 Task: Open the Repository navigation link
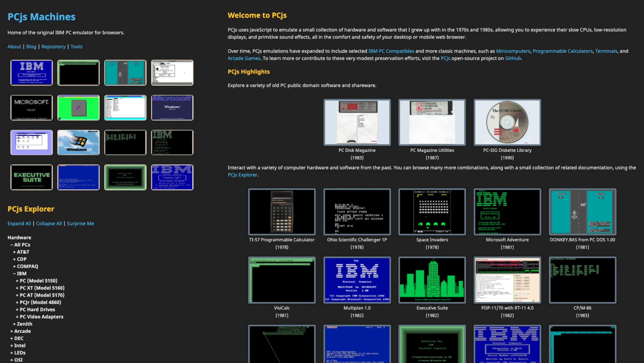coord(53,47)
